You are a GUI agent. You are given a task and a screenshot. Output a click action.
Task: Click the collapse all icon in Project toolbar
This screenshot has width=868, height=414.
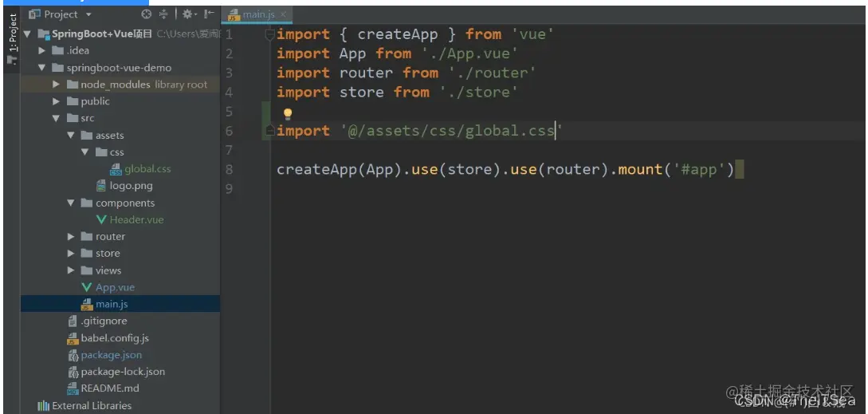[x=163, y=14]
